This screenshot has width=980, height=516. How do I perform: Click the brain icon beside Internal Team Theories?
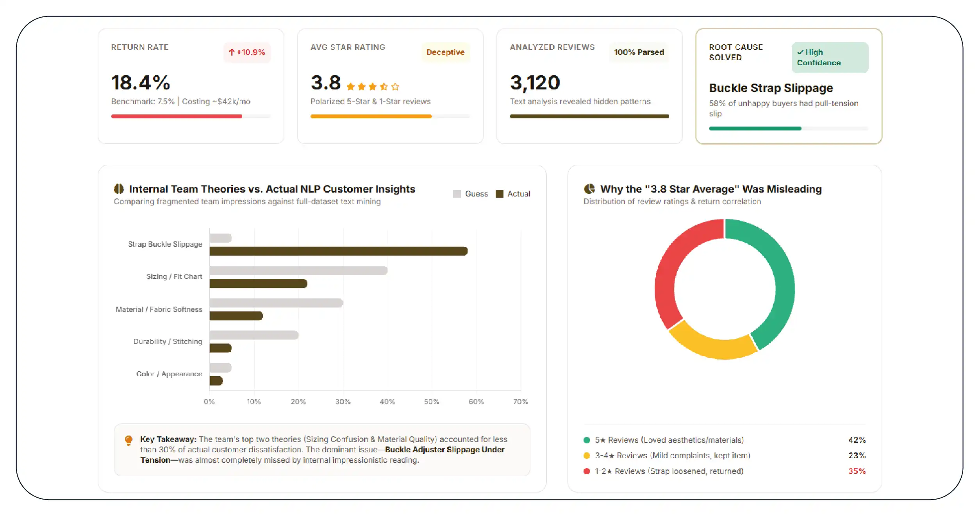point(119,189)
